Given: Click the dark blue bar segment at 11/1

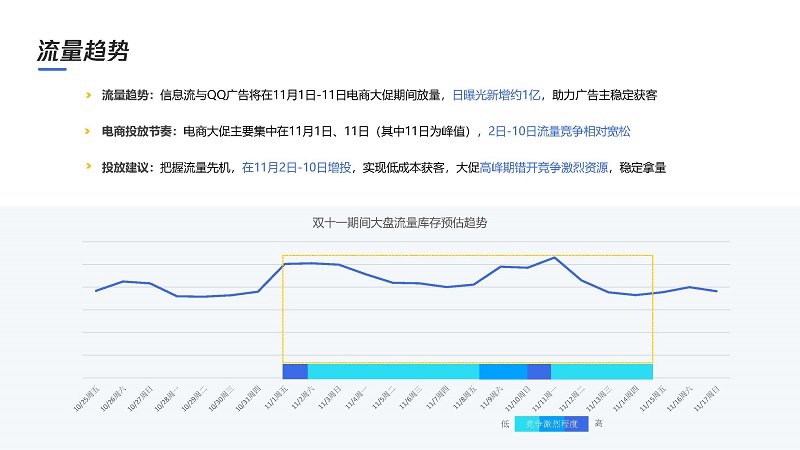Looking at the screenshot, I should coord(295,371).
